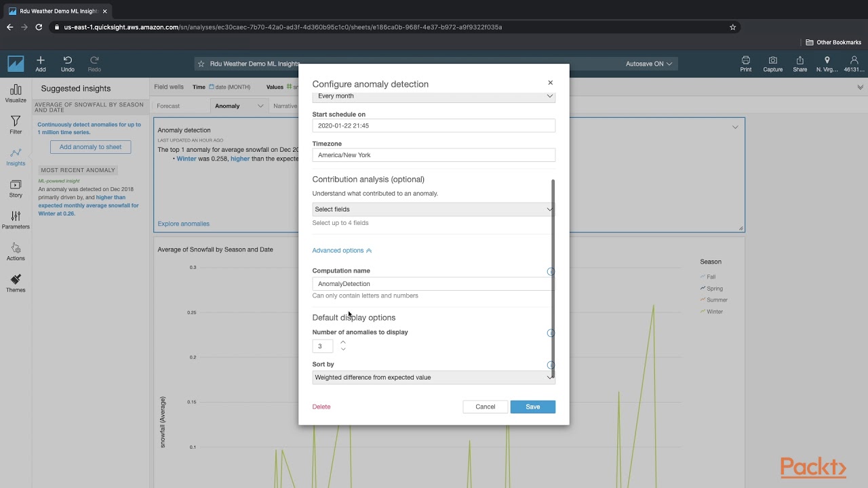Open the Visualize sidebar panel
The width and height of the screenshot is (868, 488).
tap(16, 94)
